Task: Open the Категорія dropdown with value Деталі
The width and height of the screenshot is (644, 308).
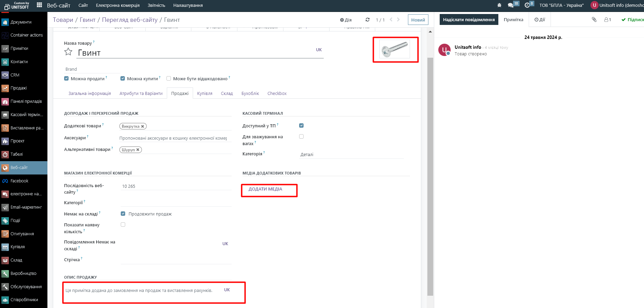Action: point(351,155)
